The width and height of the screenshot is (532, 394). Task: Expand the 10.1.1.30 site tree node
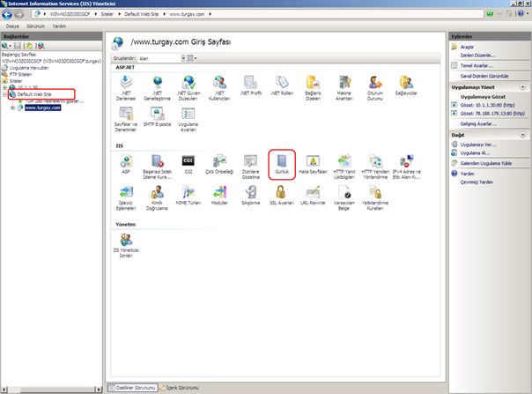coord(4,87)
